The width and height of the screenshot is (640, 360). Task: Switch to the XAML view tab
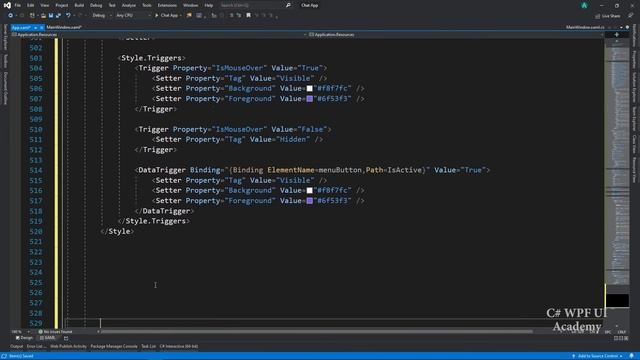click(48, 338)
